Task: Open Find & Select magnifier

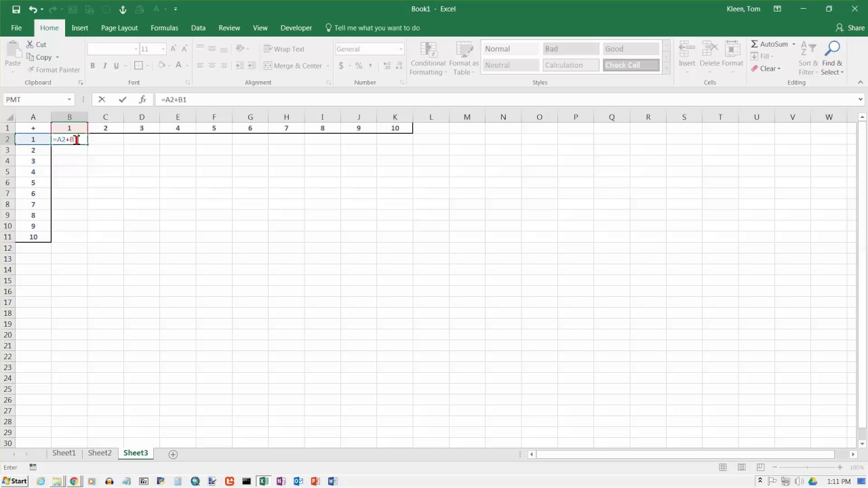Action: 832,59
